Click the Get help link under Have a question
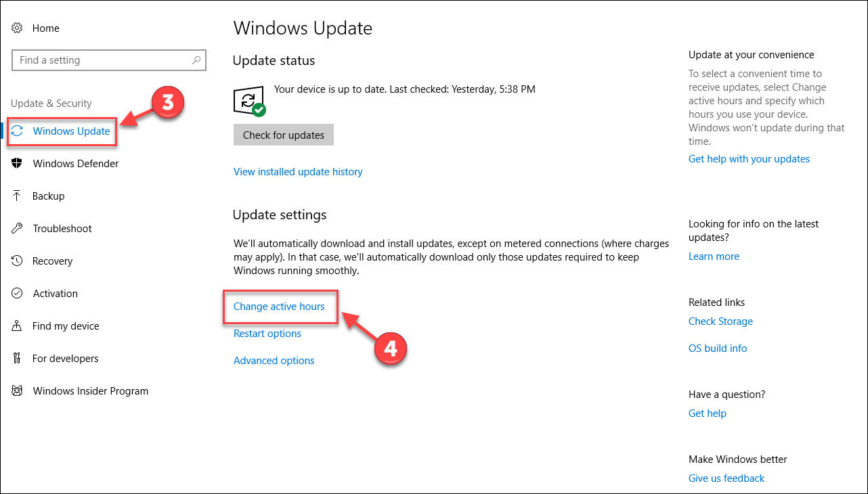Screen dimensions: 868x494 [708, 413]
